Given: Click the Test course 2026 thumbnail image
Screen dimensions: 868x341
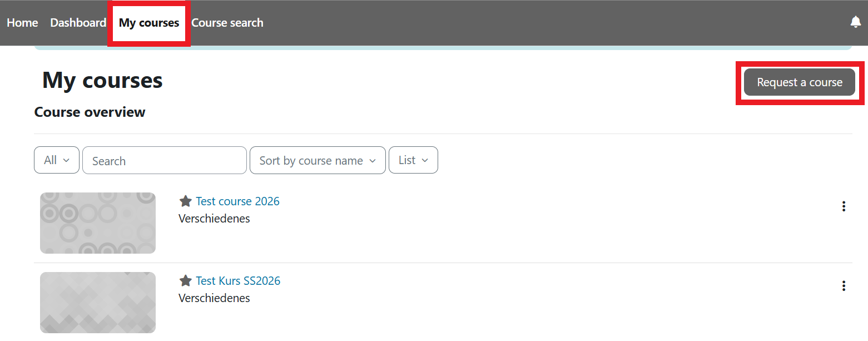Looking at the screenshot, I should tap(98, 223).
